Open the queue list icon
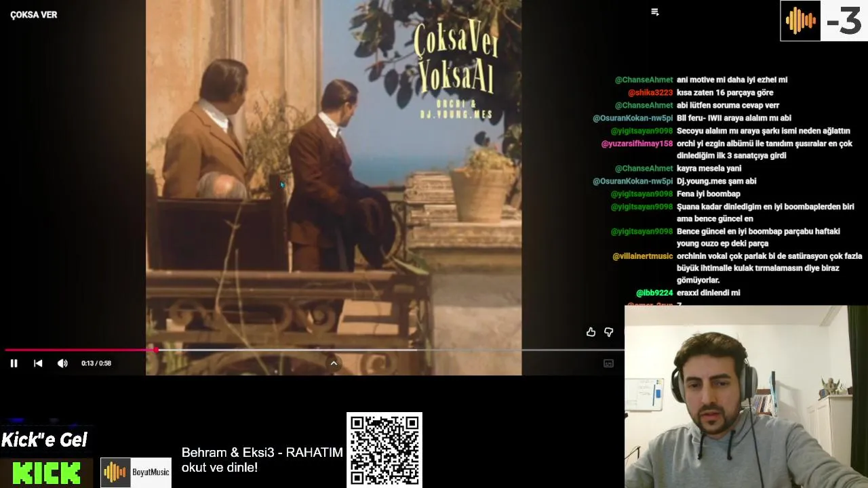Viewport: 868px width, 488px height. click(654, 12)
